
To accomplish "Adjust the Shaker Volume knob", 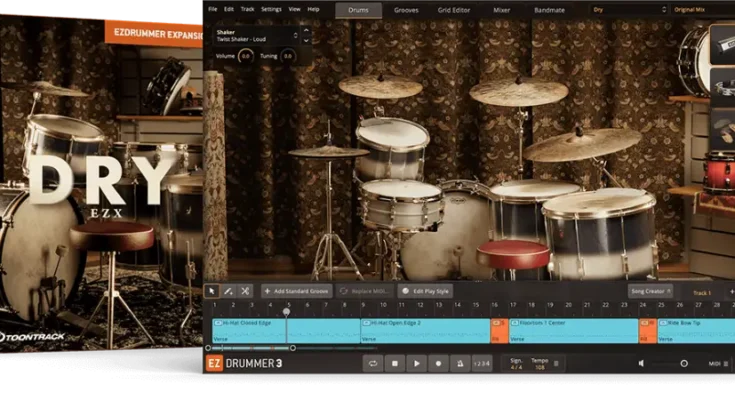I will pyautogui.click(x=246, y=56).
